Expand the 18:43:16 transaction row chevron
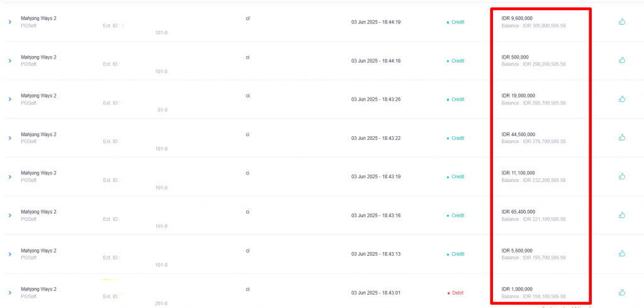The height and width of the screenshot is (308, 644). coord(10,215)
